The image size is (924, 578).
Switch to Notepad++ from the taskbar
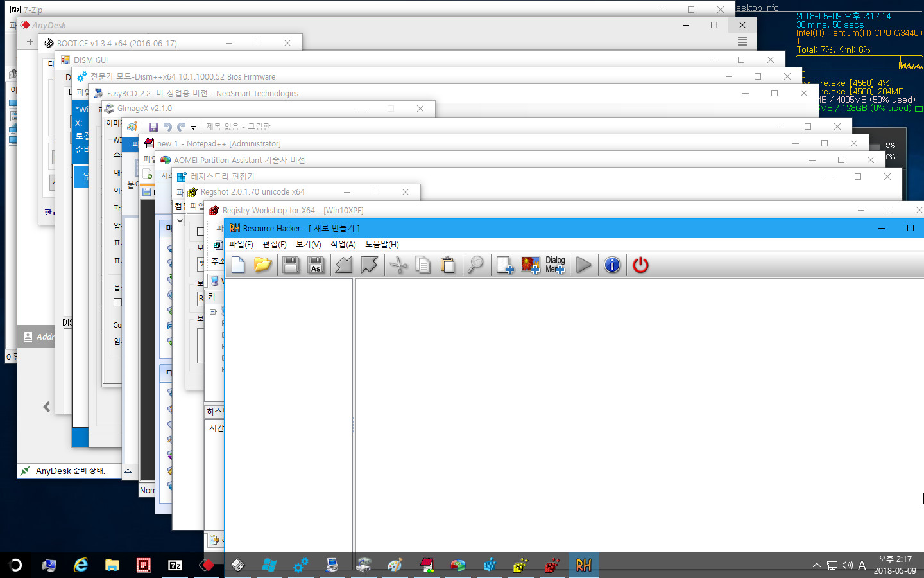[426, 565]
